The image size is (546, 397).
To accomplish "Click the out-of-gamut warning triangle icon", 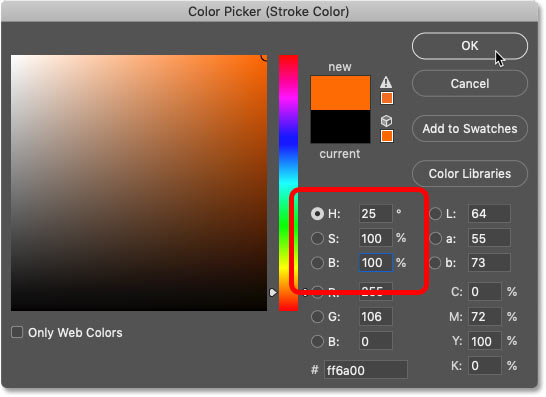I will point(386,82).
